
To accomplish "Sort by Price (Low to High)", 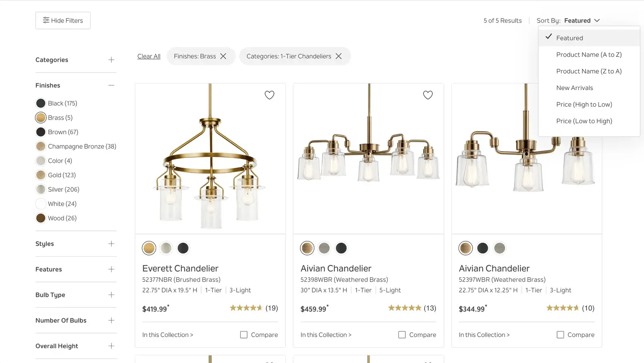I will pyautogui.click(x=584, y=121).
